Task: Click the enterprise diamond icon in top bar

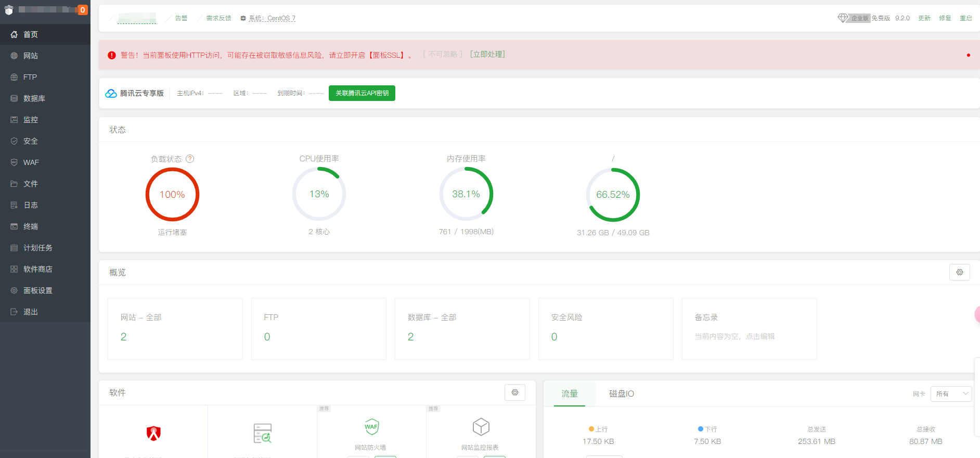Action: [x=843, y=18]
